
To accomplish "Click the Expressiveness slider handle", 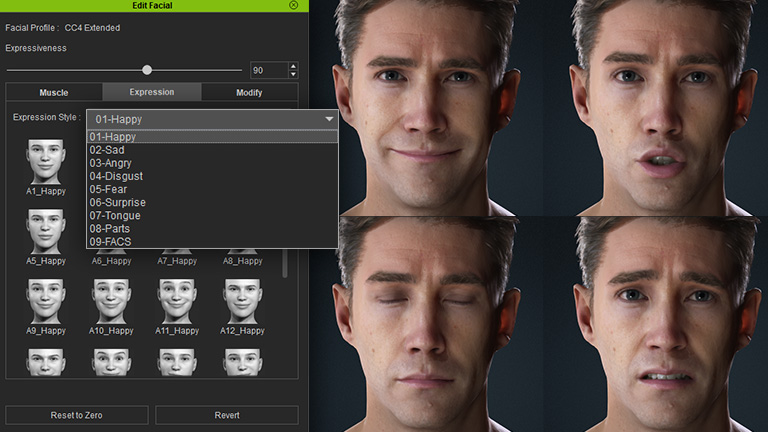I will pyautogui.click(x=147, y=70).
